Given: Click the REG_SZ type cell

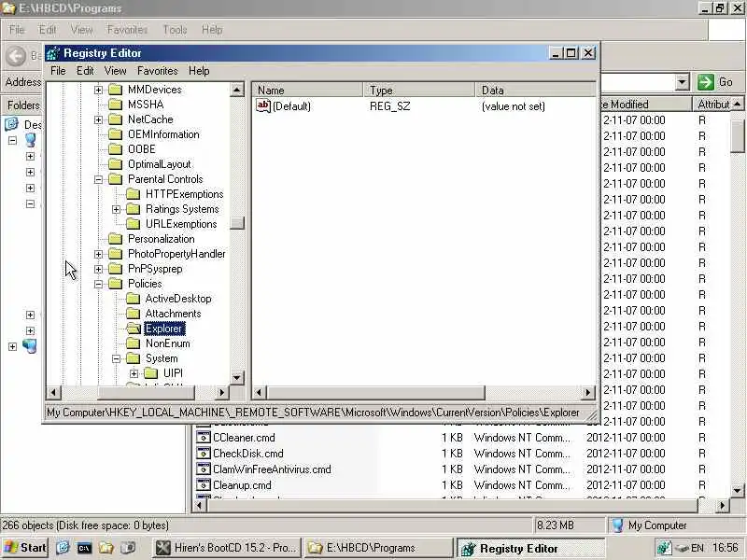Looking at the screenshot, I should coord(389,106).
